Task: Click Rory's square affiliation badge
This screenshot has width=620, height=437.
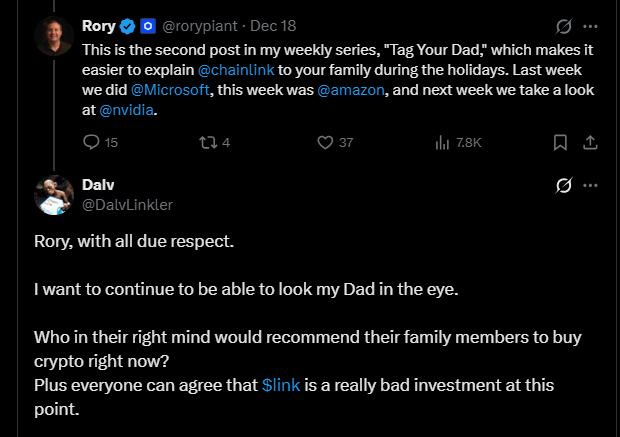Action: tap(146, 25)
